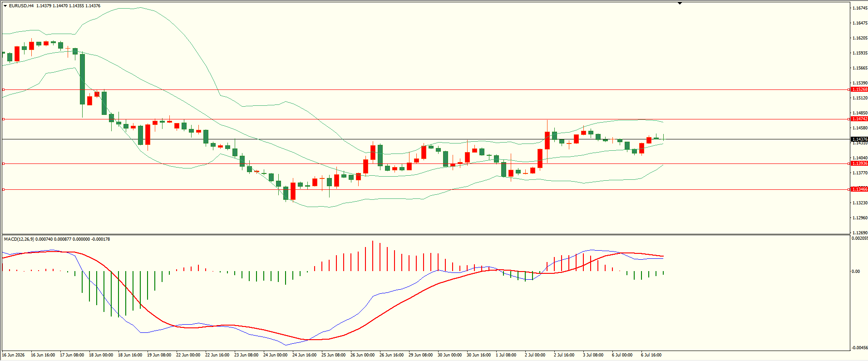Click the 23 Jun 08:00 time label

click(247, 355)
